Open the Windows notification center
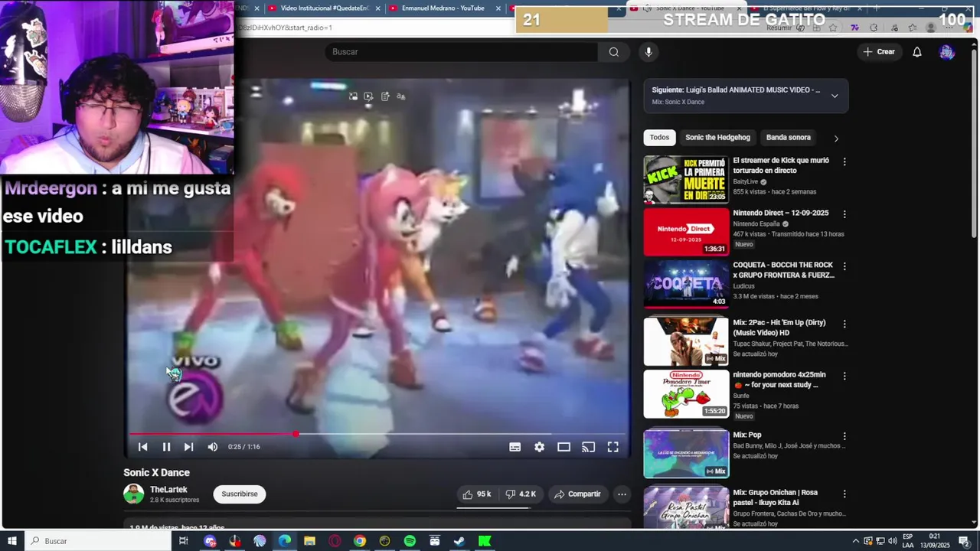The height and width of the screenshot is (551, 980). [x=966, y=541]
